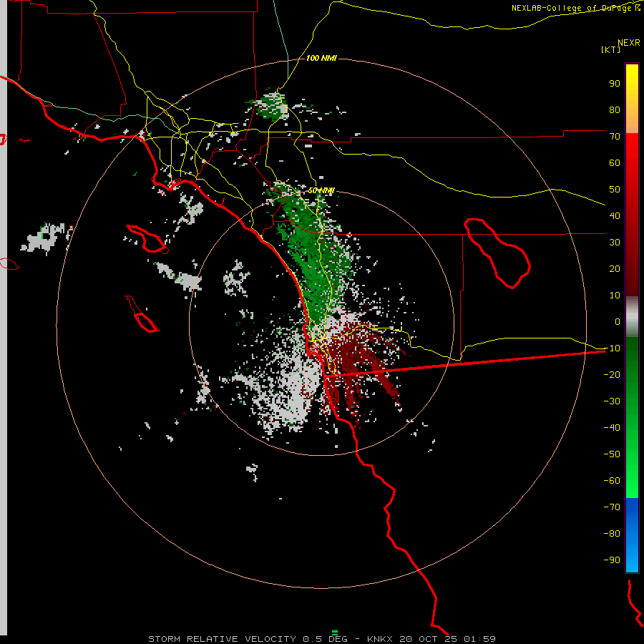Click the 60 value on velocity scale
Viewport: 644px width, 644px height.
[x=615, y=163]
